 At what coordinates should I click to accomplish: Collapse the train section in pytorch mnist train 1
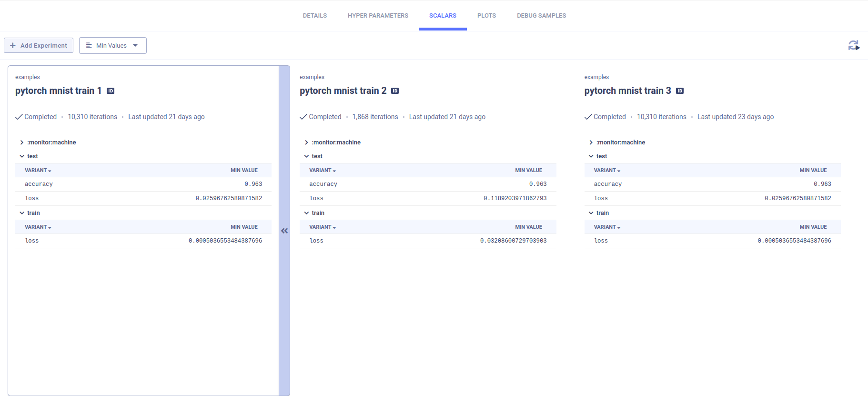click(x=22, y=213)
